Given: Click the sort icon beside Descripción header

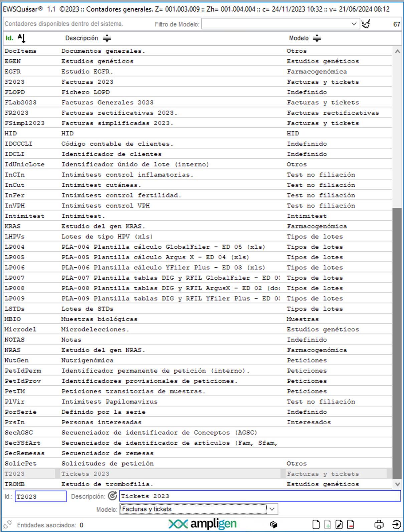Looking at the screenshot, I should pyautogui.click(x=107, y=38).
